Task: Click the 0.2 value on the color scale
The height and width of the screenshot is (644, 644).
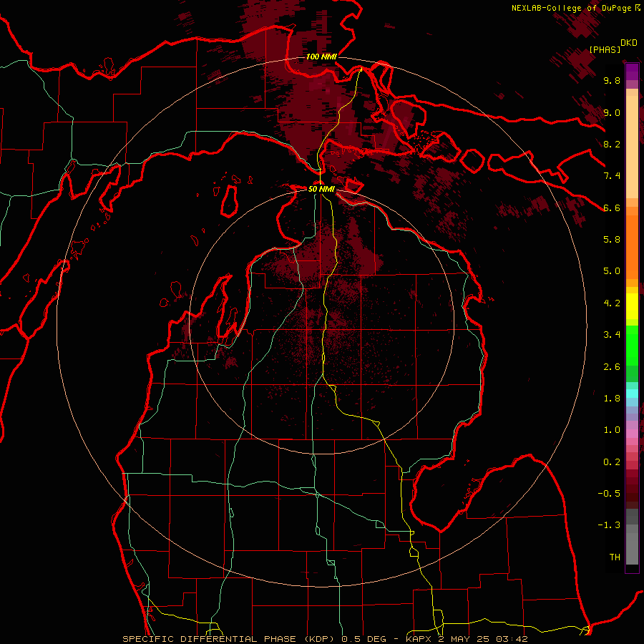Action: coord(612,462)
